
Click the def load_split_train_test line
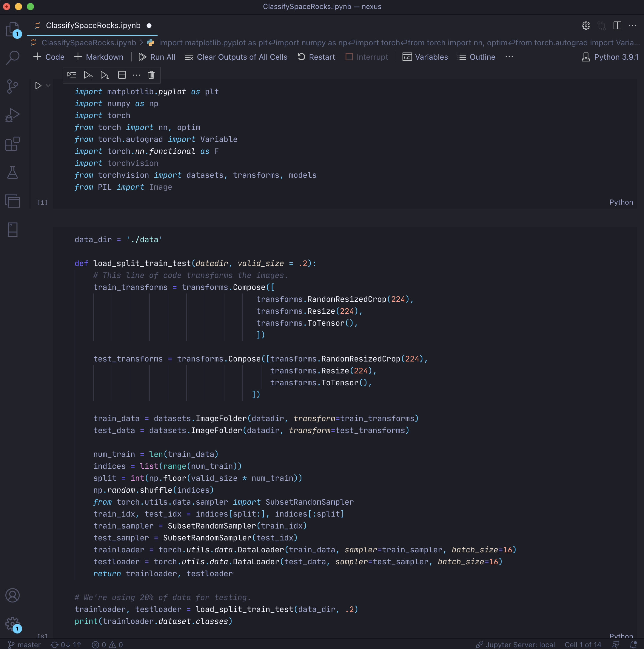[195, 263]
